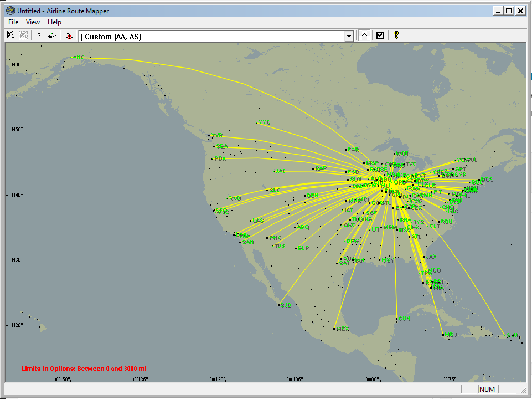Select the MEM airport label
Screen dimensions: 532x399
point(390,228)
